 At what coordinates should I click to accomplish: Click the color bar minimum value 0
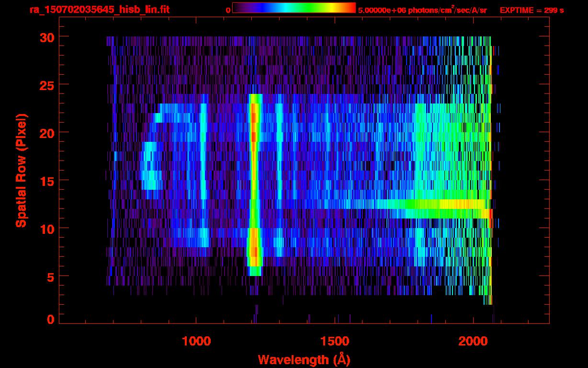click(228, 10)
